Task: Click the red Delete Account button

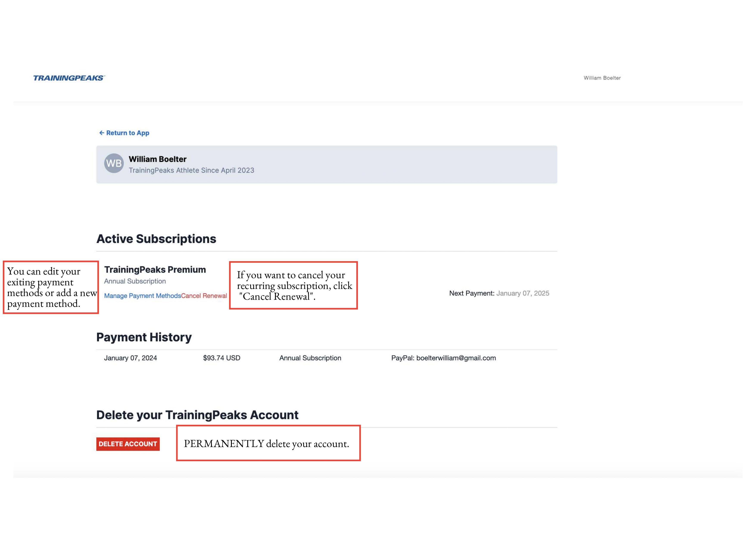Action: (128, 444)
